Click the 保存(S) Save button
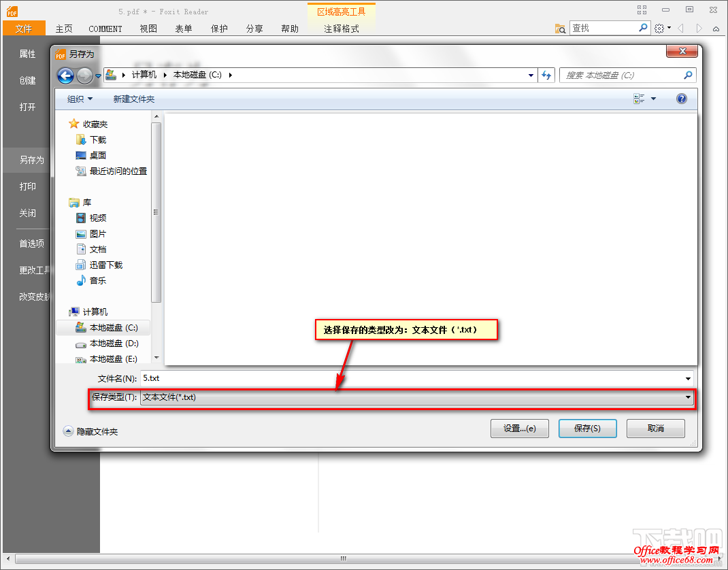728x570 pixels. point(587,429)
